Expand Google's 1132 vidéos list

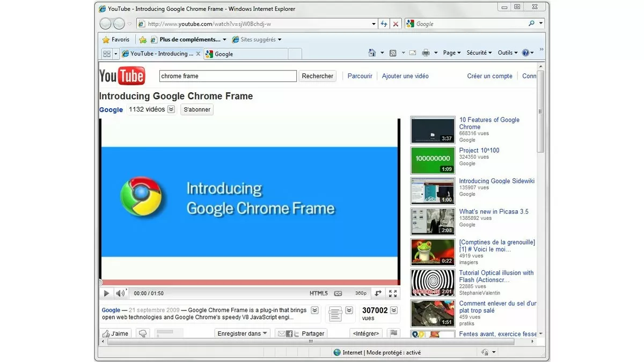(171, 109)
